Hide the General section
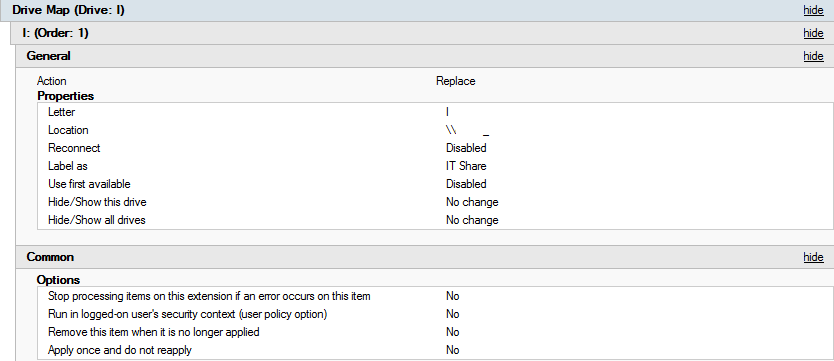 (x=813, y=56)
